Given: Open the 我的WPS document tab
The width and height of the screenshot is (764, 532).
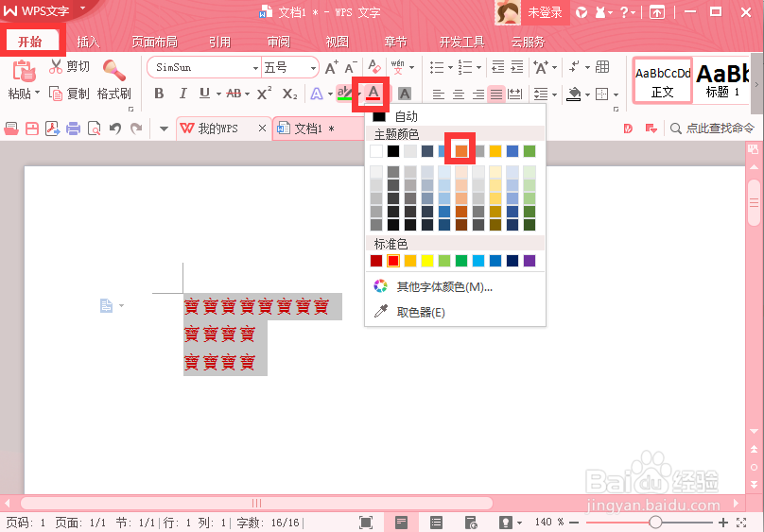Looking at the screenshot, I should pyautogui.click(x=223, y=129).
